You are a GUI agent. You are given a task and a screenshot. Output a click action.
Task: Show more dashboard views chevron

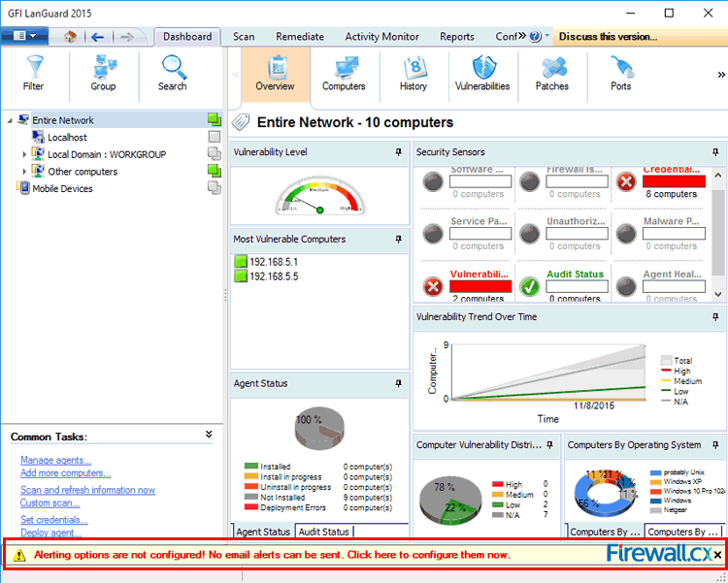click(x=721, y=75)
